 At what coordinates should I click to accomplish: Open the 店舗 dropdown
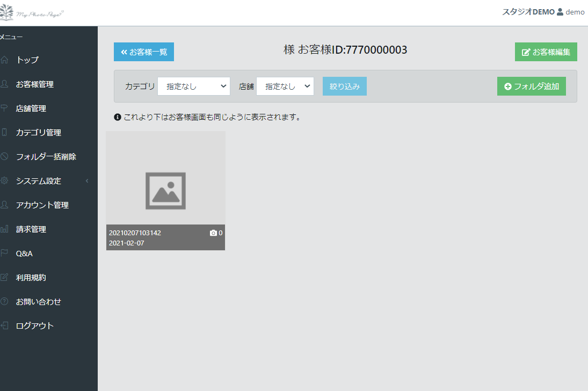285,86
